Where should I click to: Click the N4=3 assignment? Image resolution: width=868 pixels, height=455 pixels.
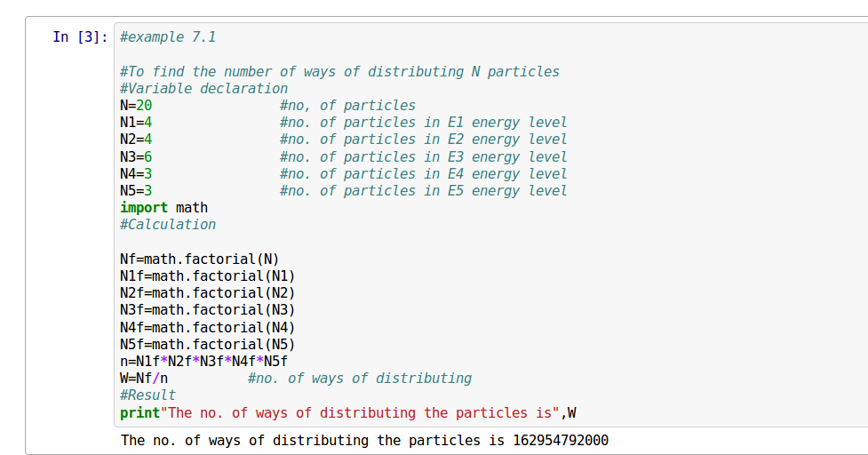pos(136,174)
